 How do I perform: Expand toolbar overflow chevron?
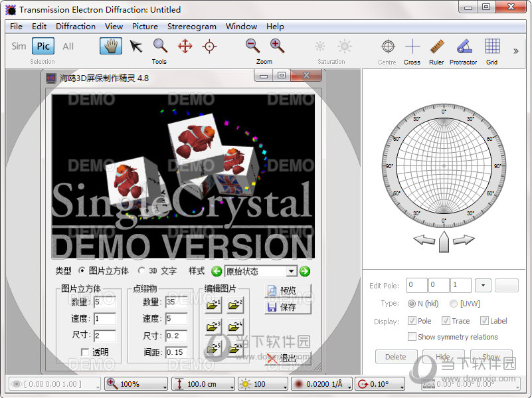pos(515,51)
